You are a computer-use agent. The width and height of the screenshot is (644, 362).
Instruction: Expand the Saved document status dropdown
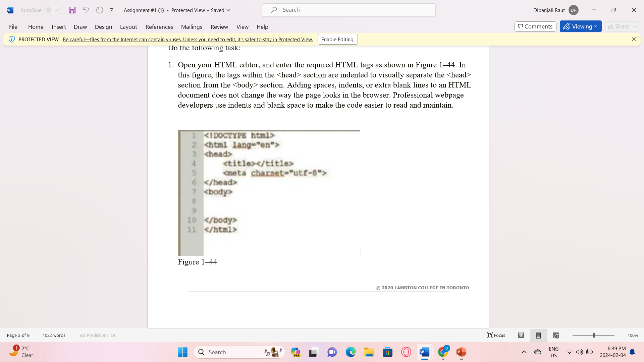(x=228, y=10)
